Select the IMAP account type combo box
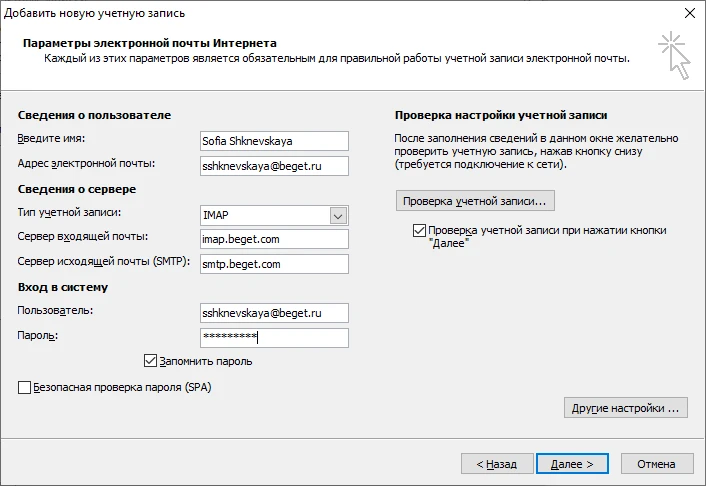Viewport: 706px width, 486px height. [263, 215]
